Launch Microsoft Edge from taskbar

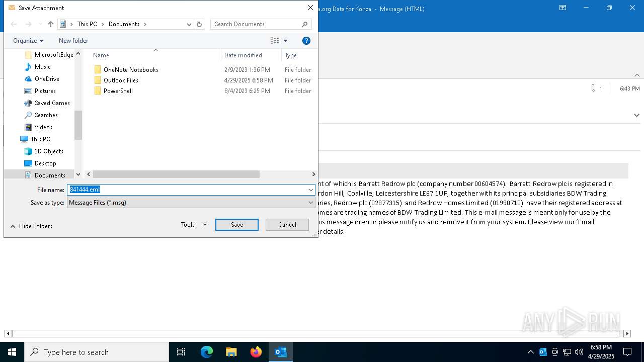[207, 352]
